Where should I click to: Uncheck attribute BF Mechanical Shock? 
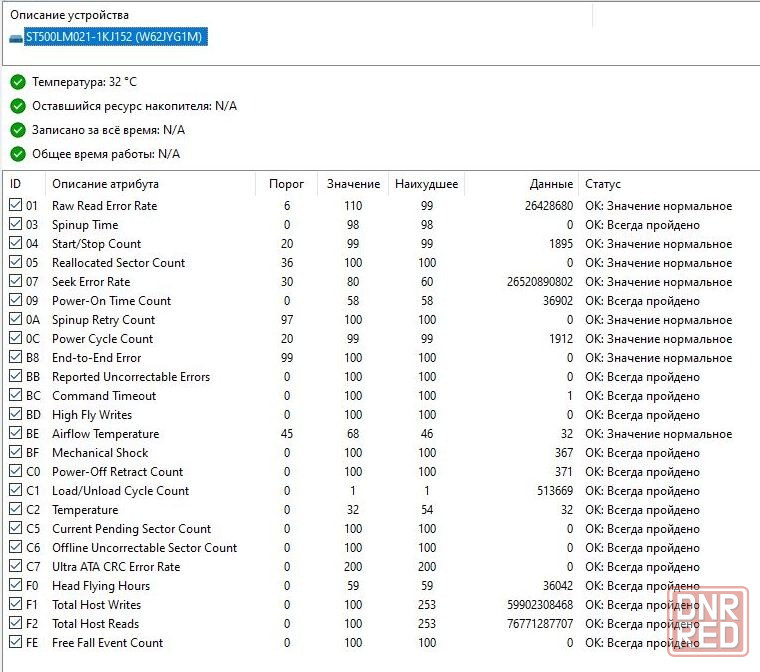click(16, 452)
